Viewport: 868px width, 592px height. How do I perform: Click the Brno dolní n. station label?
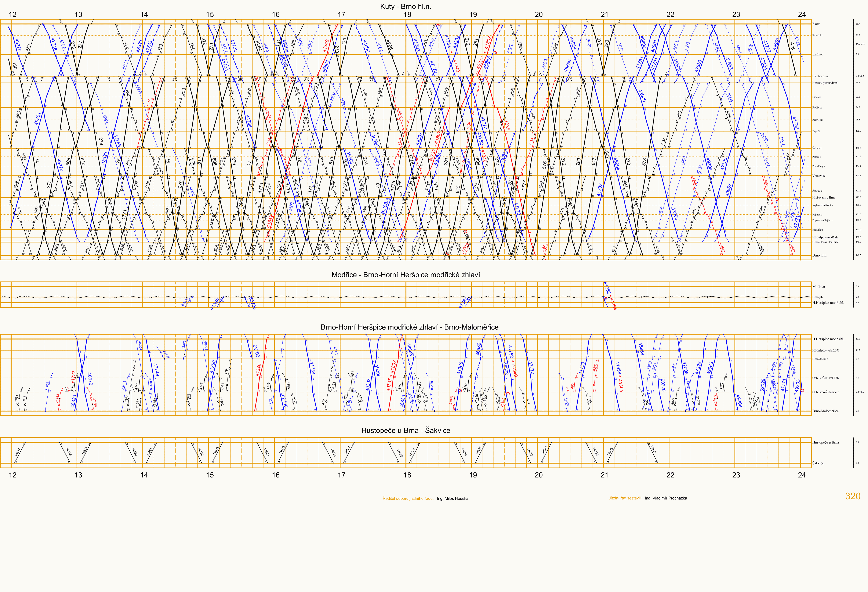(820, 359)
